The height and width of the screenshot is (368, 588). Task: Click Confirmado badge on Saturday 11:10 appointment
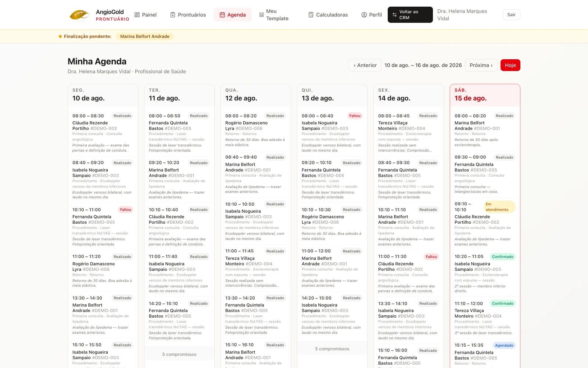[503, 304]
